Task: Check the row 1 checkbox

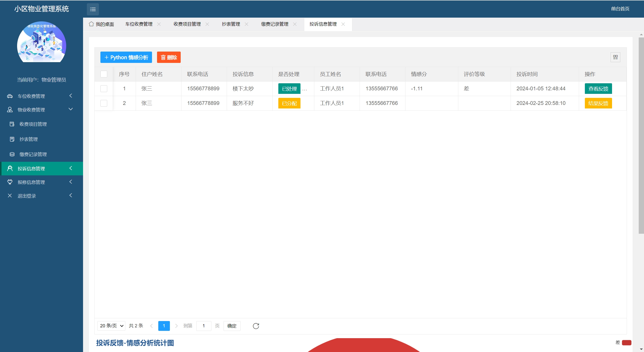Action: (104, 89)
